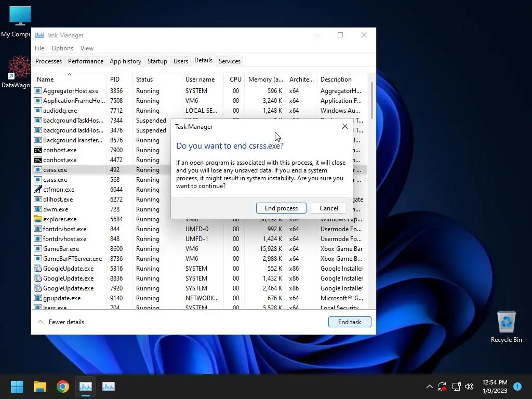
Task: Open File Explorer from the taskbar
Action: [x=39, y=387]
